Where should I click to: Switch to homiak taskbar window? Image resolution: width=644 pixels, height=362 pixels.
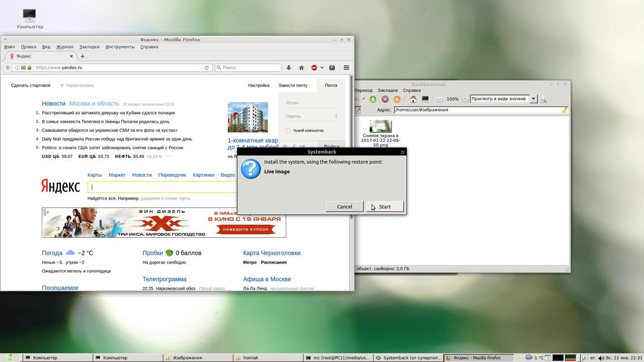268,358
